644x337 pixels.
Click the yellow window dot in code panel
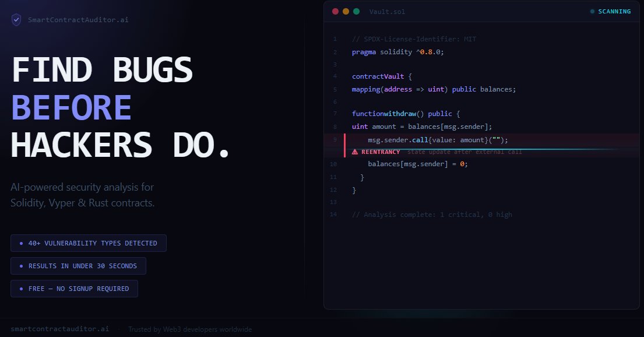[x=346, y=12]
